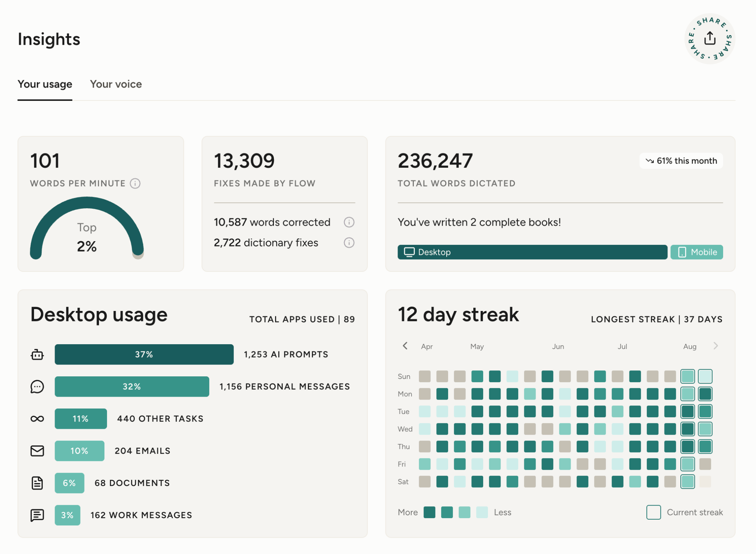Click the AI prompts robot icon

coord(37,355)
